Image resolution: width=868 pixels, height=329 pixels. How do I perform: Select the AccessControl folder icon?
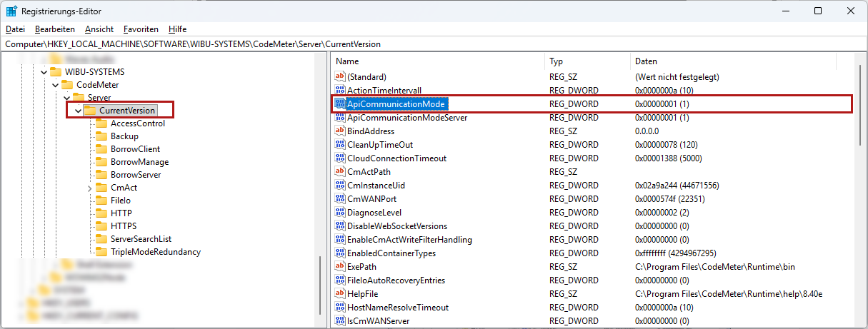pos(101,123)
